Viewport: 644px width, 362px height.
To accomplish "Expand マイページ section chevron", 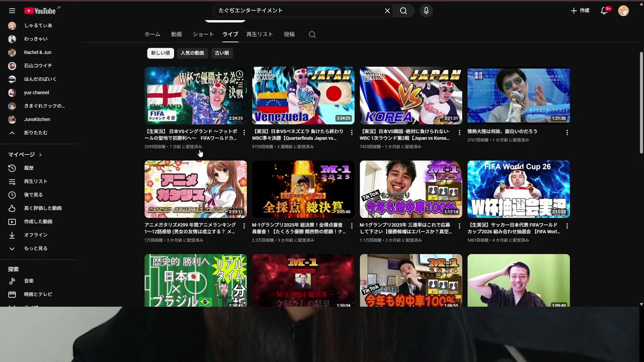I will click(x=40, y=155).
